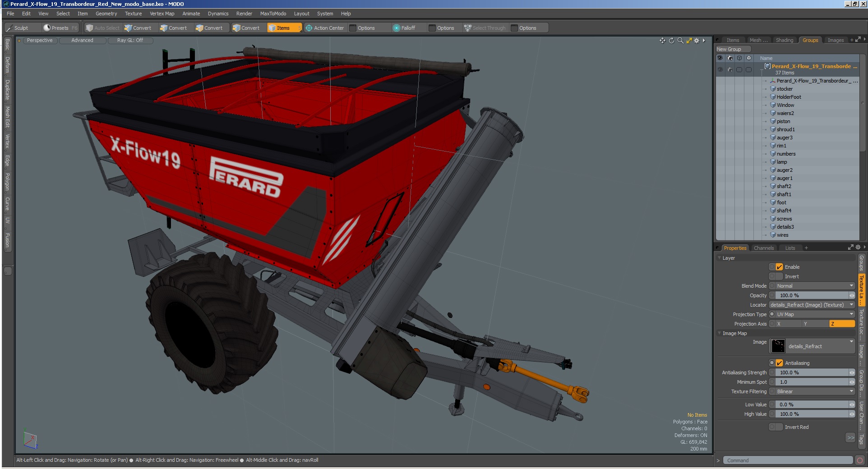Click the yellow maximize viewport icon

point(689,41)
